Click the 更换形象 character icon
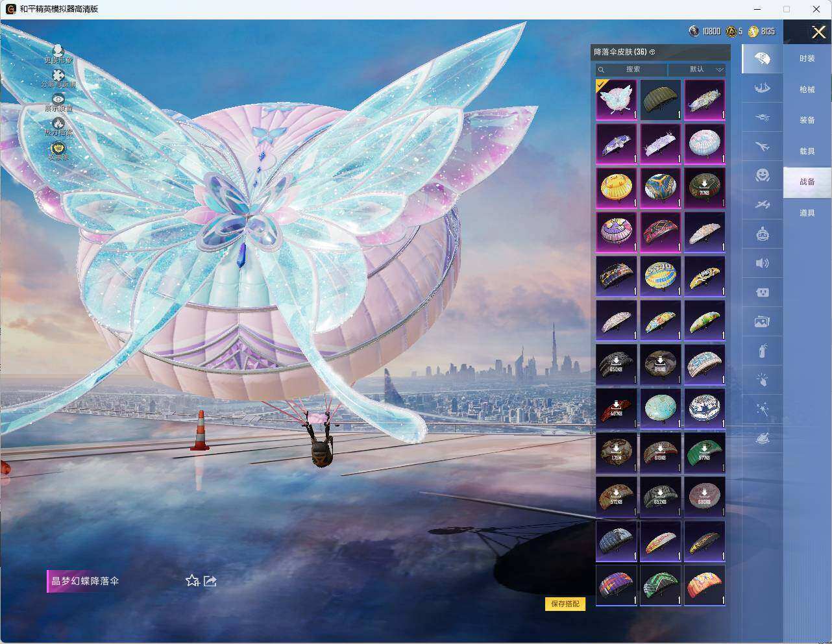Viewport: 832px width, 644px height. tap(58, 51)
